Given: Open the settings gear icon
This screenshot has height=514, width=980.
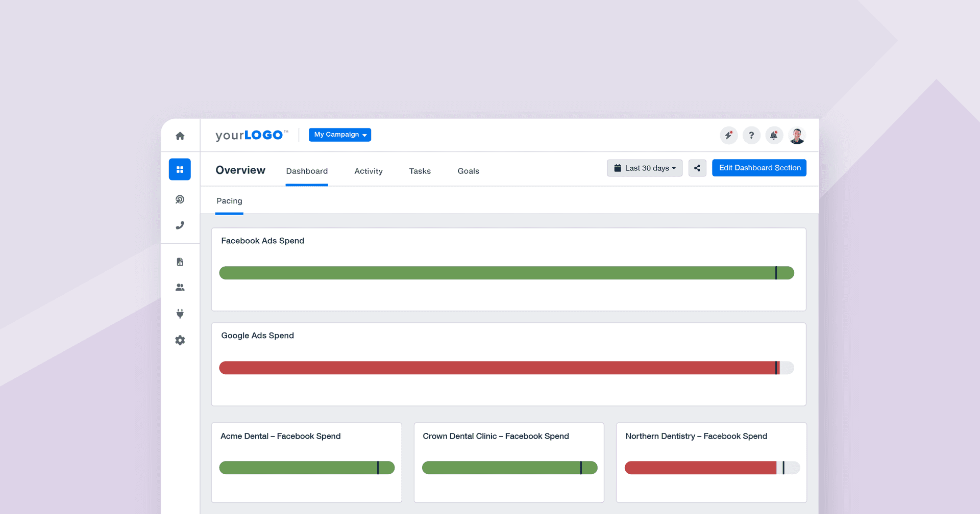Looking at the screenshot, I should [180, 340].
